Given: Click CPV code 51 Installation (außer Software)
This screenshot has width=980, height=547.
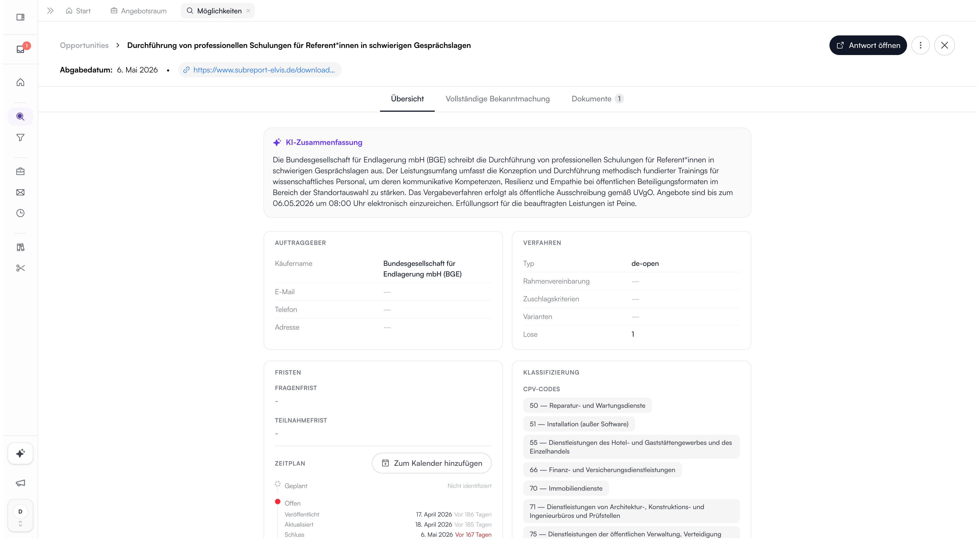Looking at the screenshot, I should click(579, 424).
